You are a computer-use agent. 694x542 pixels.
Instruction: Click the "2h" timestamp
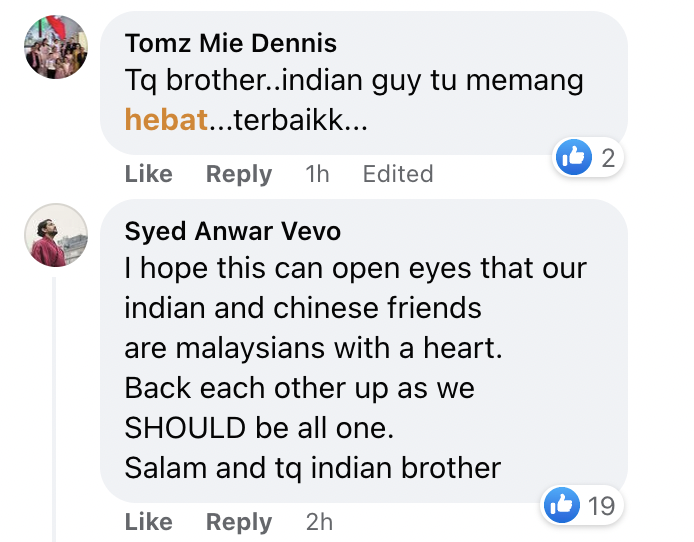click(319, 522)
